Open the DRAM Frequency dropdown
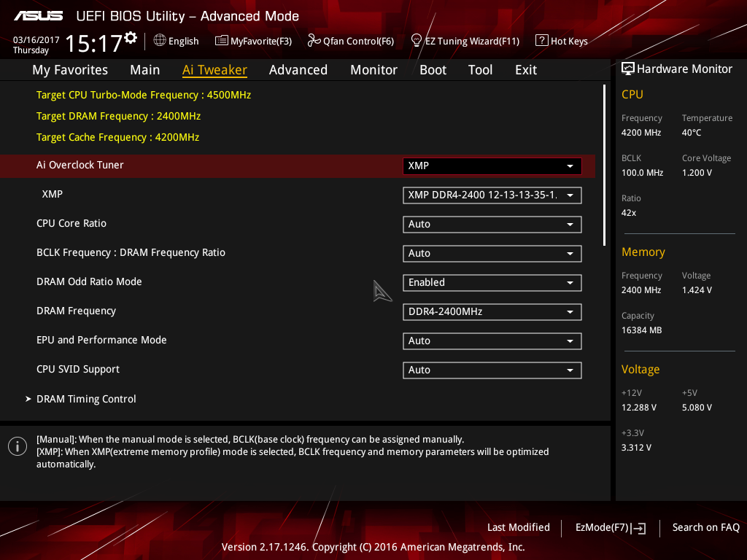Viewport: 747px width, 560px height. point(492,312)
